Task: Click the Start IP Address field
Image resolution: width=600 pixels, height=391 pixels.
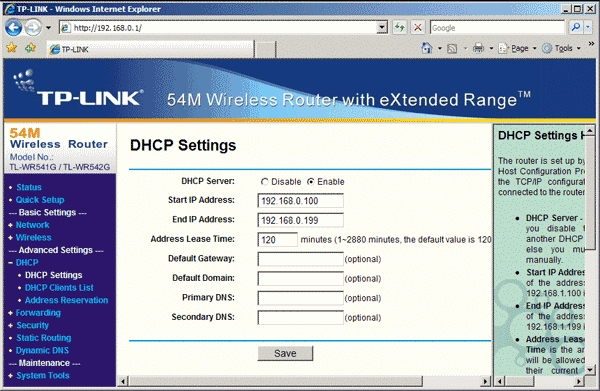Action: pyautogui.click(x=300, y=200)
